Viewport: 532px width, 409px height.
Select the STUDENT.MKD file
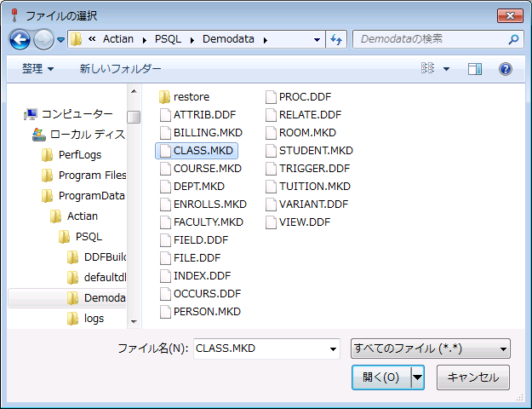315,151
